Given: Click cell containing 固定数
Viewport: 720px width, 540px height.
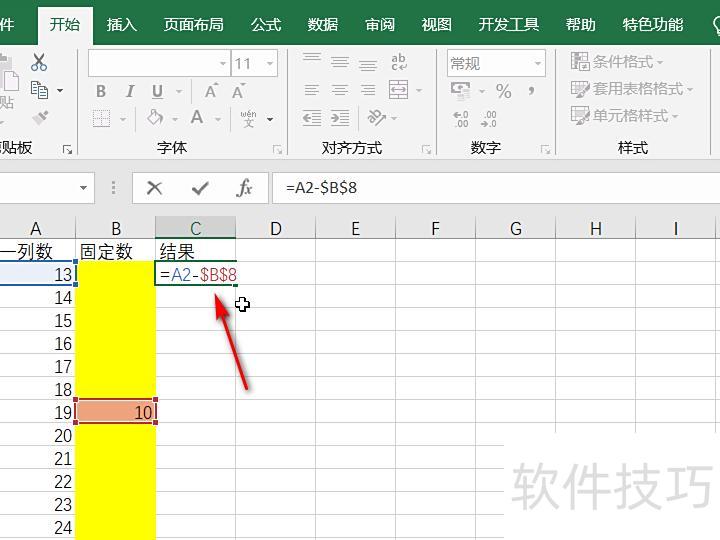Looking at the screenshot, I should coord(115,251).
